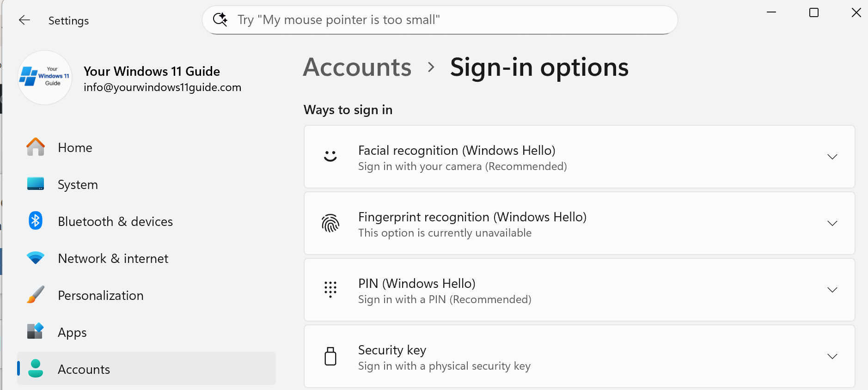Viewport: 868px width, 390px height.
Task: Expand PIN (Windows Hello) chevron
Action: click(832, 290)
